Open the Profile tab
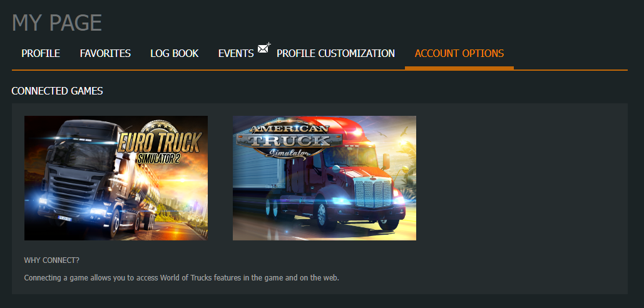 41,53
